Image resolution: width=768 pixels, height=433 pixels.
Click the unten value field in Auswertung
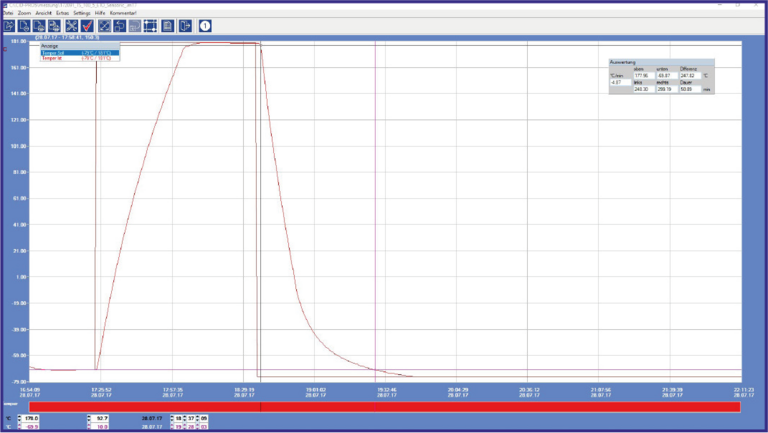(x=667, y=76)
